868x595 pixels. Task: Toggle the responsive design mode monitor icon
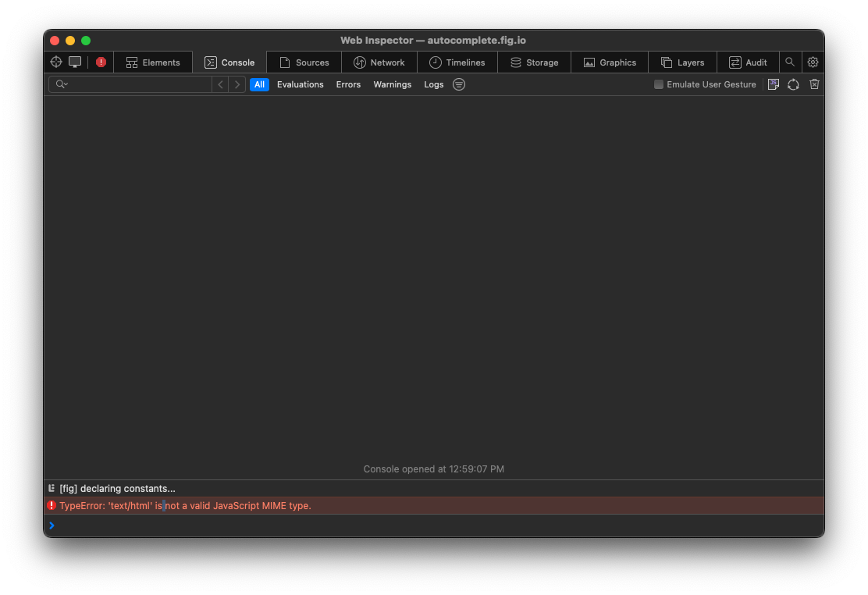click(x=75, y=62)
